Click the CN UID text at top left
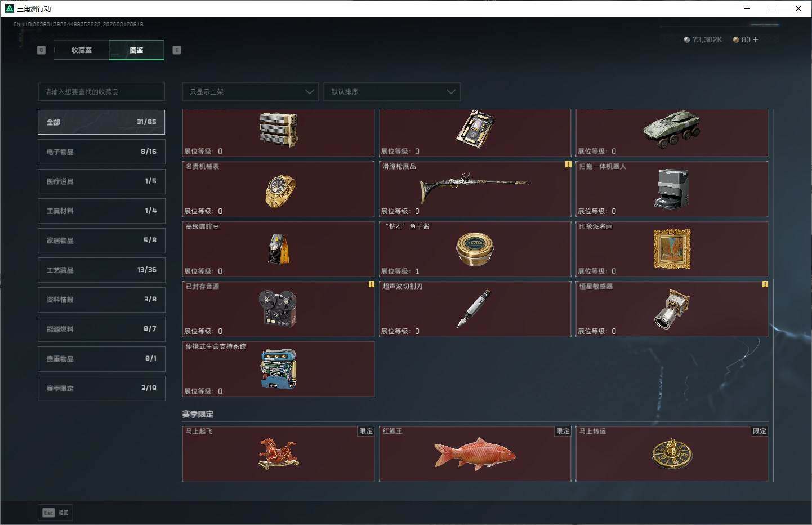This screenshot has width=812, height=525. pos(78,24)
